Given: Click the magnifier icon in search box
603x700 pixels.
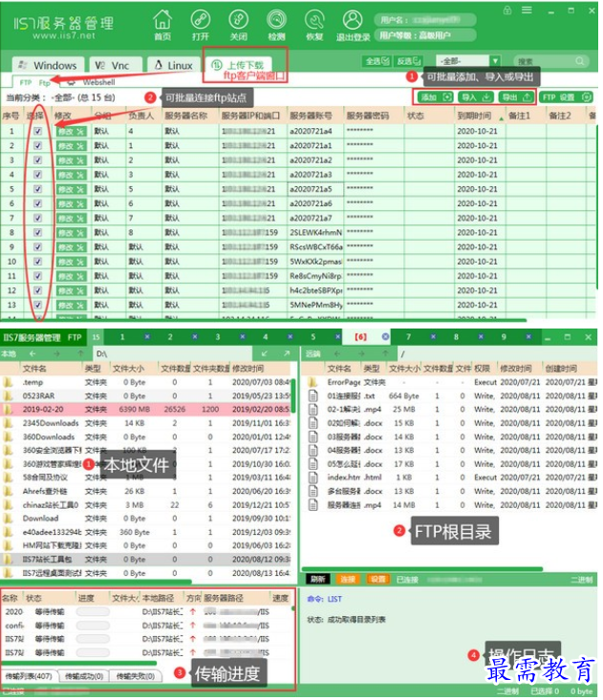Looking at the screenshot, I should tap(580, 61).
